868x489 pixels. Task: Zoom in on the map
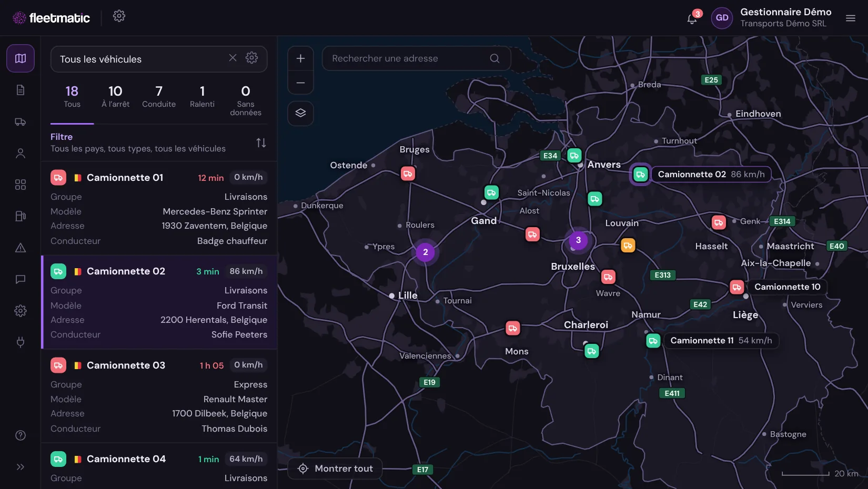[x=300, y=58]
